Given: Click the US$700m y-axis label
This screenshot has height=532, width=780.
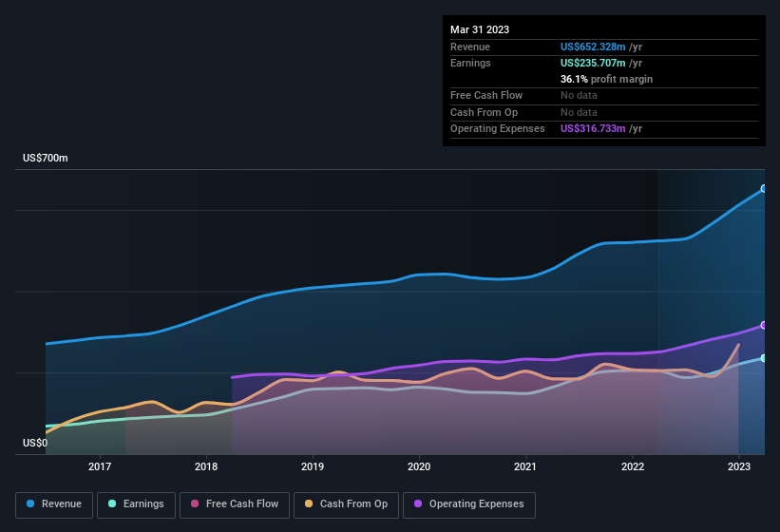Looking at the screenshot, I should [x=46, y=158].
